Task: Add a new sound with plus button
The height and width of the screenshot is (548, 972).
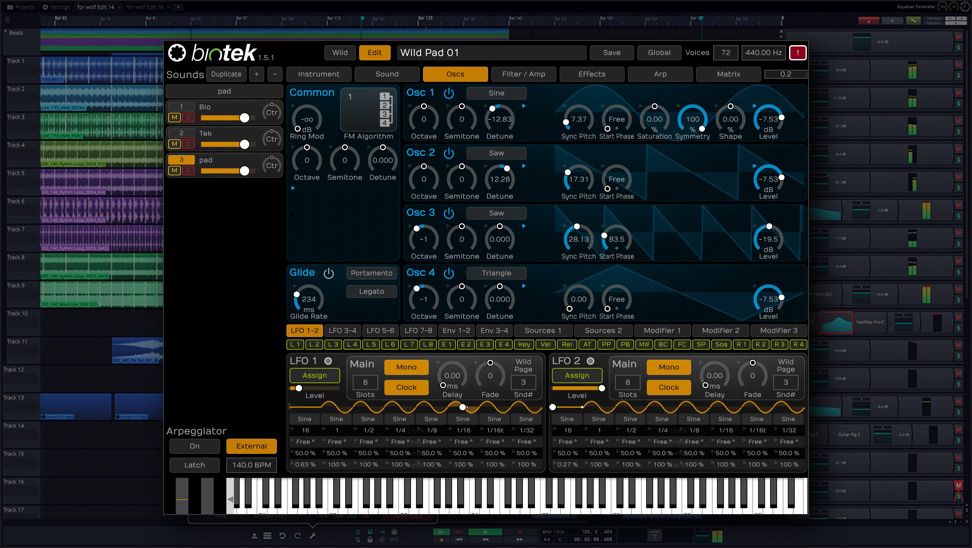Action: click(256, 74)
